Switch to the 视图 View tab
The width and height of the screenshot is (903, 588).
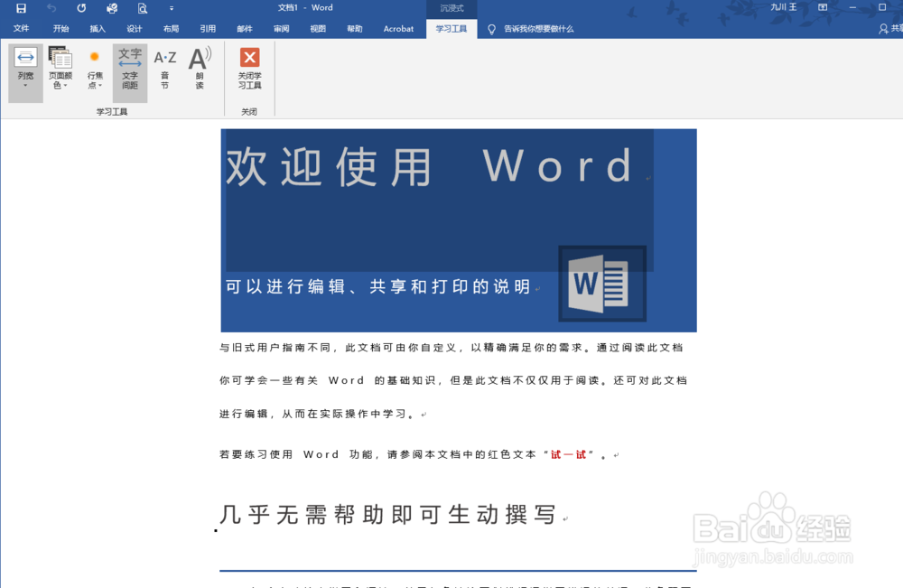[318, 28]
